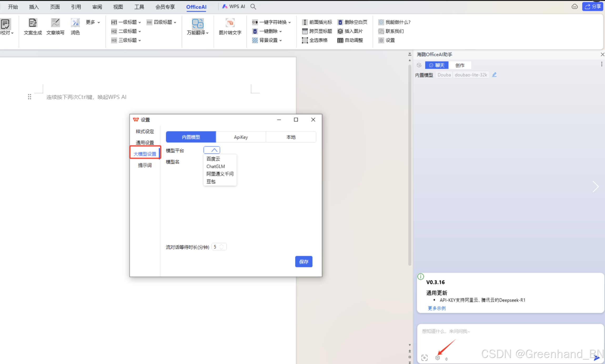Open the 图片转文字 image-to-text tool
The height and width of the screenshot is (364, 605).
230,24
